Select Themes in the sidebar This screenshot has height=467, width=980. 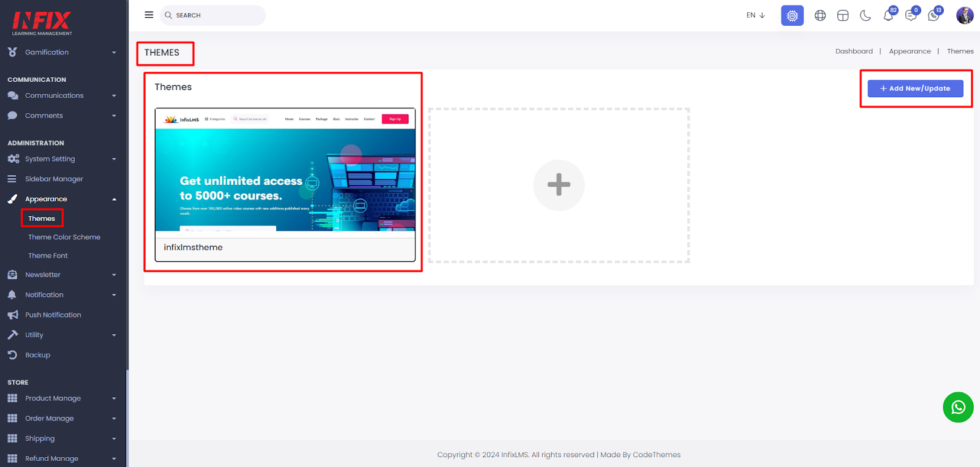coord(42,219)
